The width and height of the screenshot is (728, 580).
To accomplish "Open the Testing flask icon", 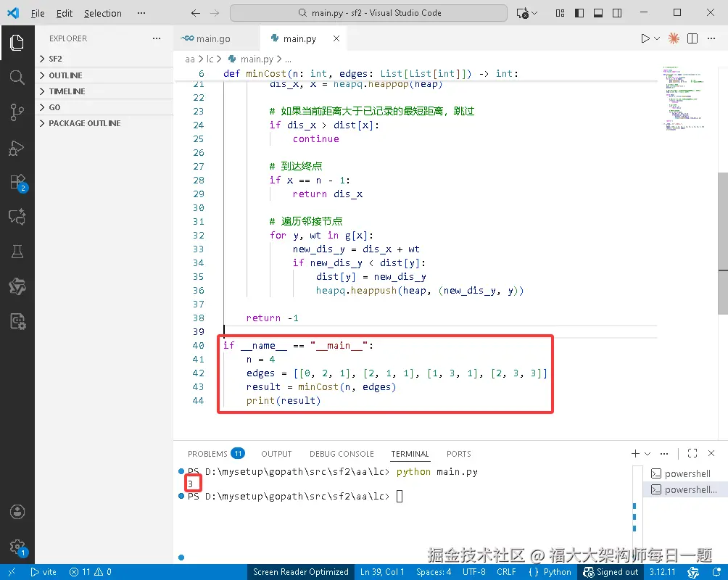I will click(x=17, y=252).
